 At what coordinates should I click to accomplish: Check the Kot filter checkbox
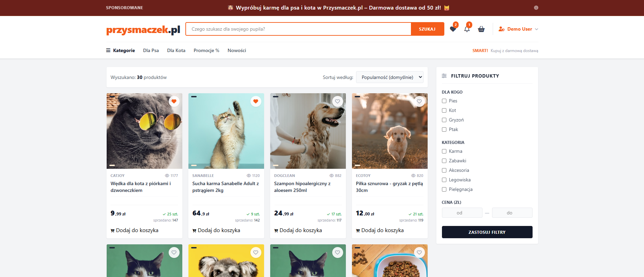point(444,110)
